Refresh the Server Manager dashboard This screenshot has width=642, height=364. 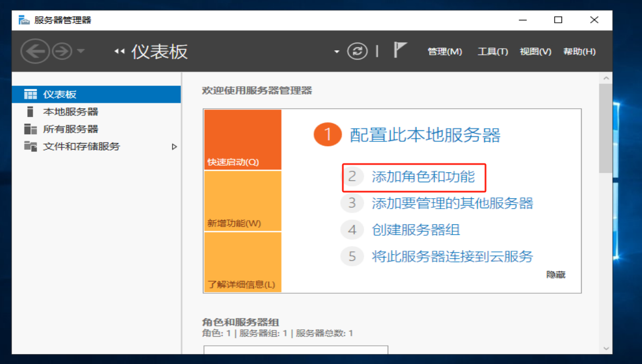click(357, 51)
